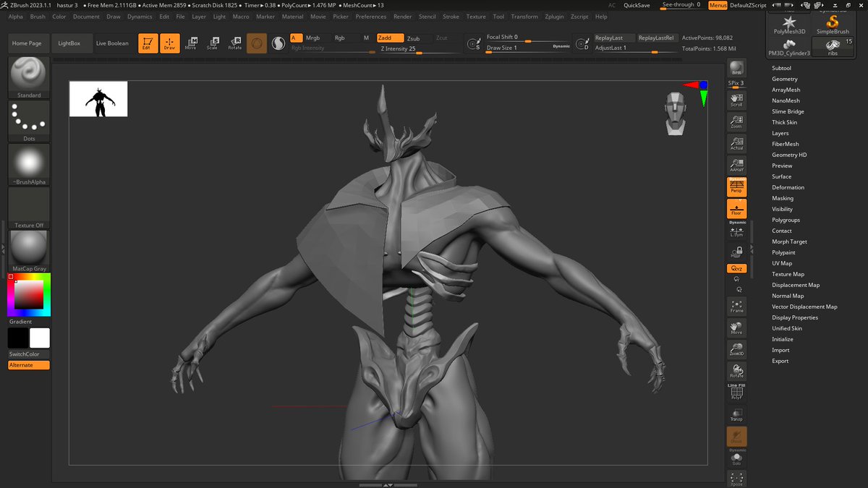Select the SimpleBrush tool
Screen dimensions: 868x488
click(x=833, y=25)
